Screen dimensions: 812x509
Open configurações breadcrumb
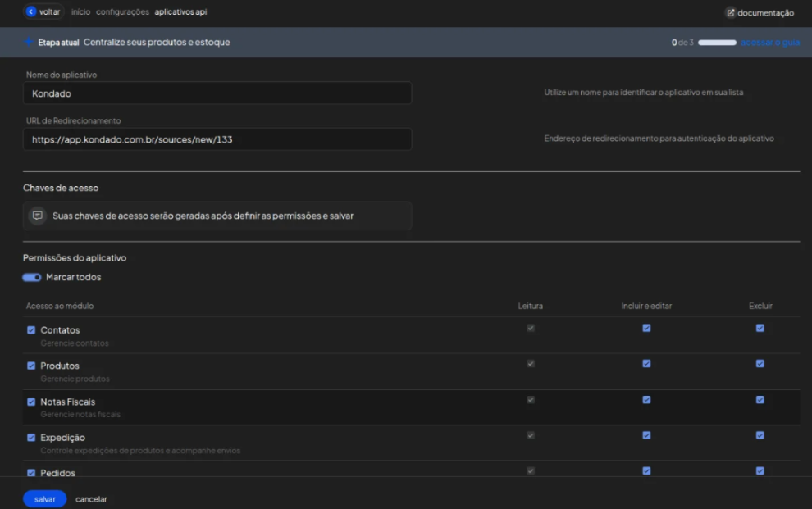pos(122,12)
